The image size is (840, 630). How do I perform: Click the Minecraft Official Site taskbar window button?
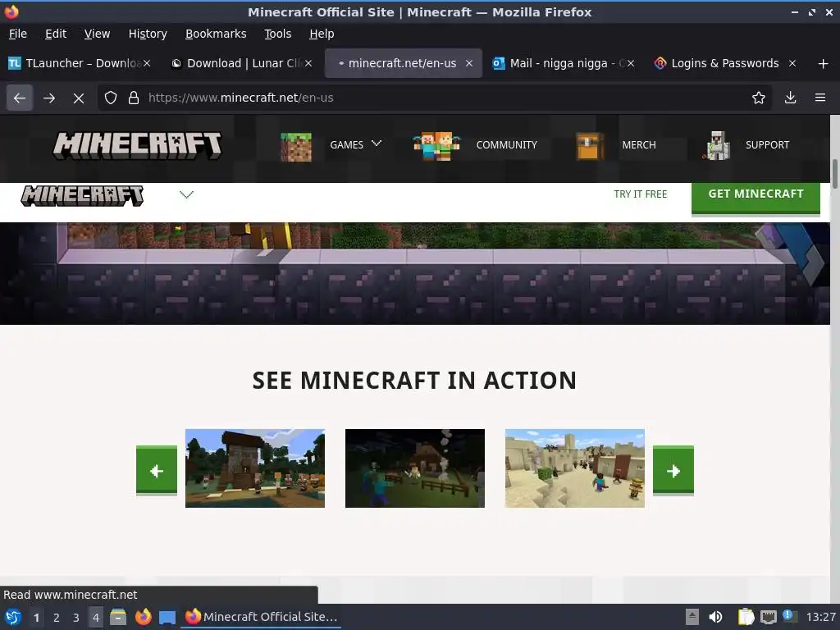pyautogui.click(x=261, y=617)
